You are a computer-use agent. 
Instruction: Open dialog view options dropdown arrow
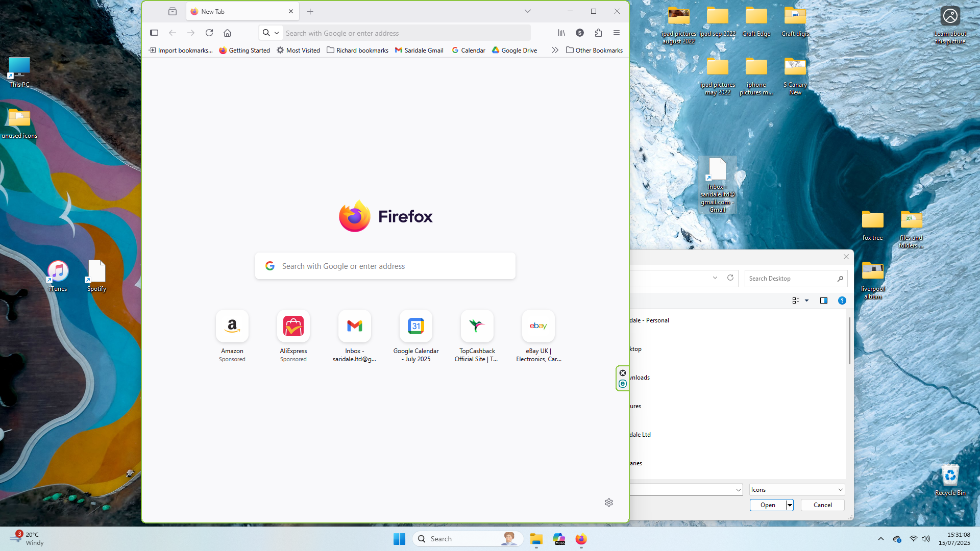click(807, 300)
